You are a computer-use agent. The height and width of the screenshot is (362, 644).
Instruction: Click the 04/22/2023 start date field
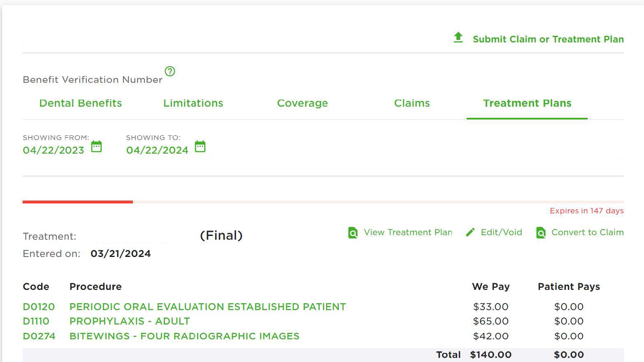pyautogui.click(x=53, y=150)
